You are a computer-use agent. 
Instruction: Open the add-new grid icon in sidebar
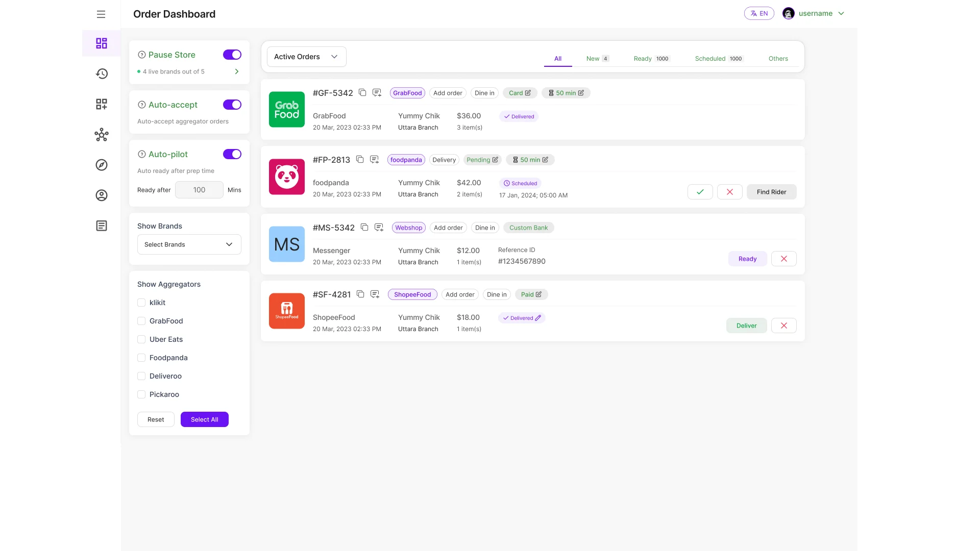pyautogui.click(x=102, y=104)
